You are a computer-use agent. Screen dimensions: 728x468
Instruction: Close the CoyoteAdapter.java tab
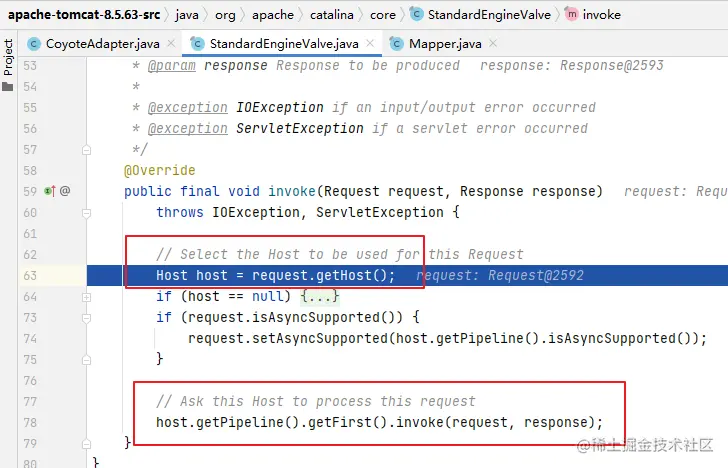pos(171,43)
